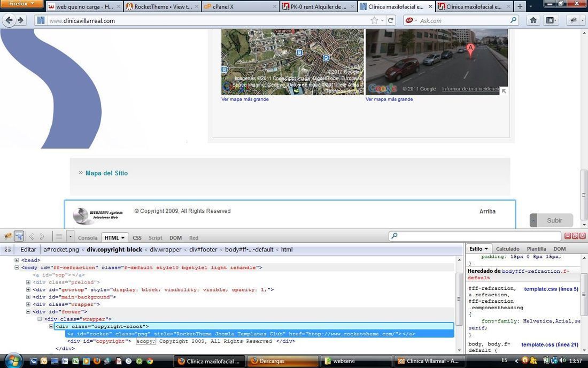Go to Firefox home page icon

point(533,20)
